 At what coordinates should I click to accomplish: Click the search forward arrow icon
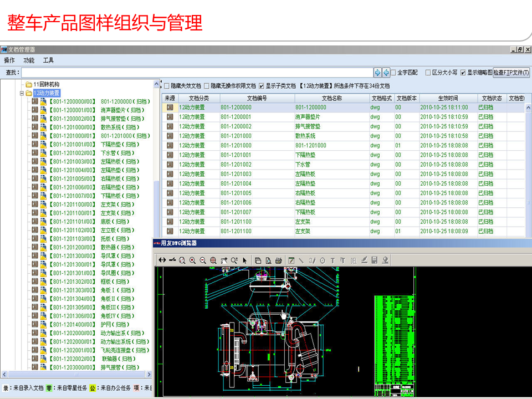click(377, 72)
